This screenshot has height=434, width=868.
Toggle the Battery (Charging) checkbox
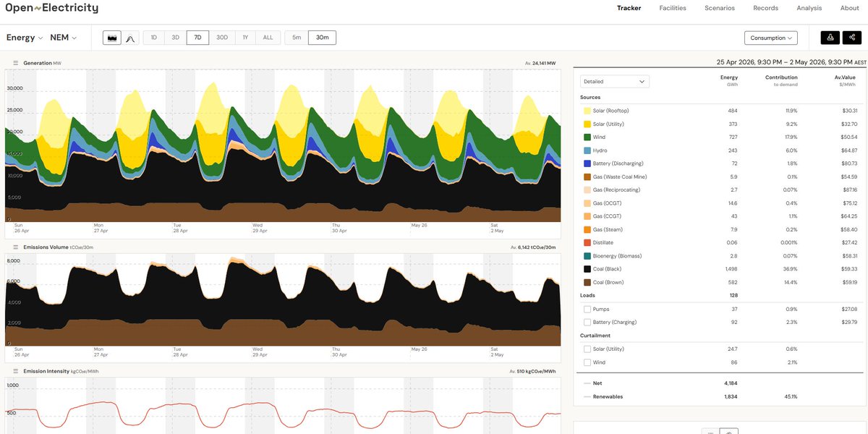(587, 322)
